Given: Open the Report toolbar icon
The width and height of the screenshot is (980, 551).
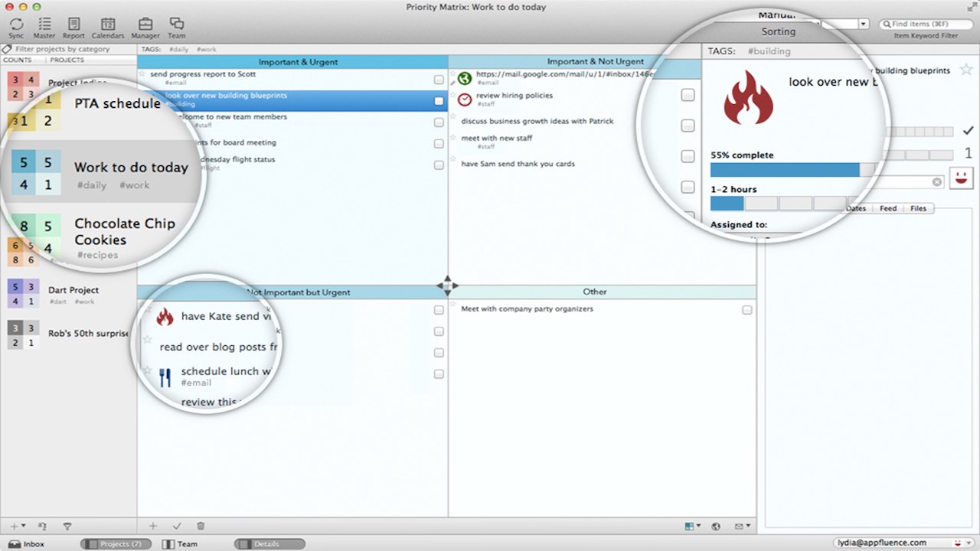Looking at the screenshot, I should coord(73,24).
